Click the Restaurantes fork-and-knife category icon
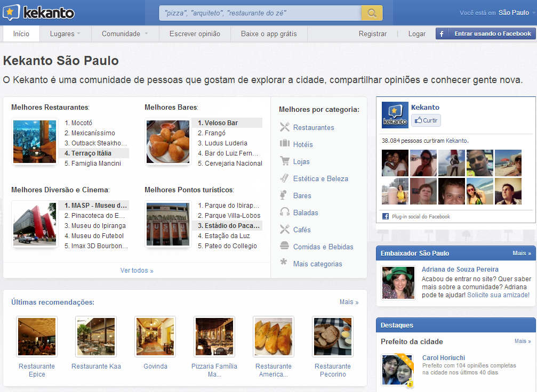The height and width of the screenshot is (392, 537). point(285,127)
